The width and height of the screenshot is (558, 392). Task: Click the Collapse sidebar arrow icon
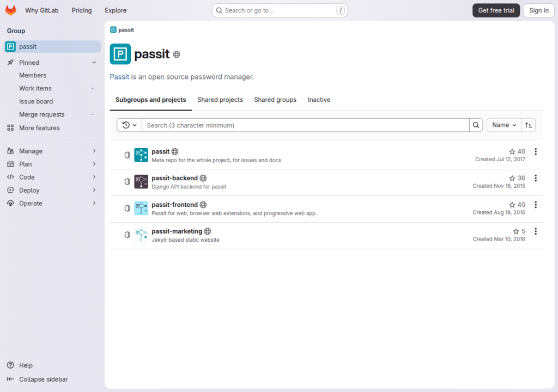[11, 379]
